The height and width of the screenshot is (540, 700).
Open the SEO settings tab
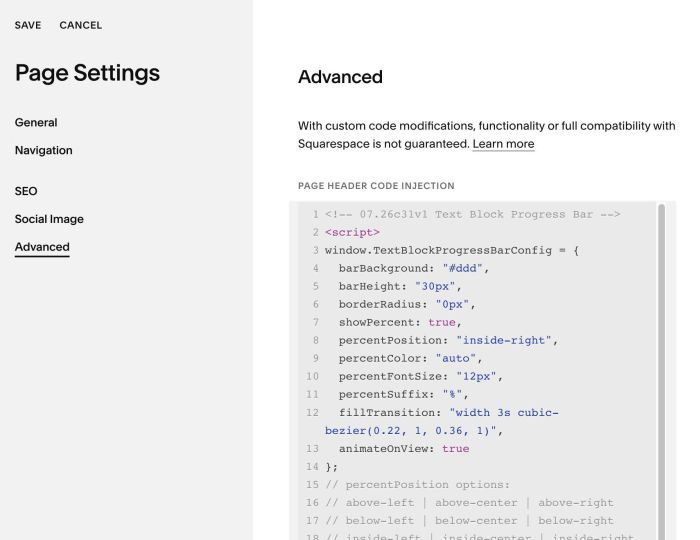26,191
